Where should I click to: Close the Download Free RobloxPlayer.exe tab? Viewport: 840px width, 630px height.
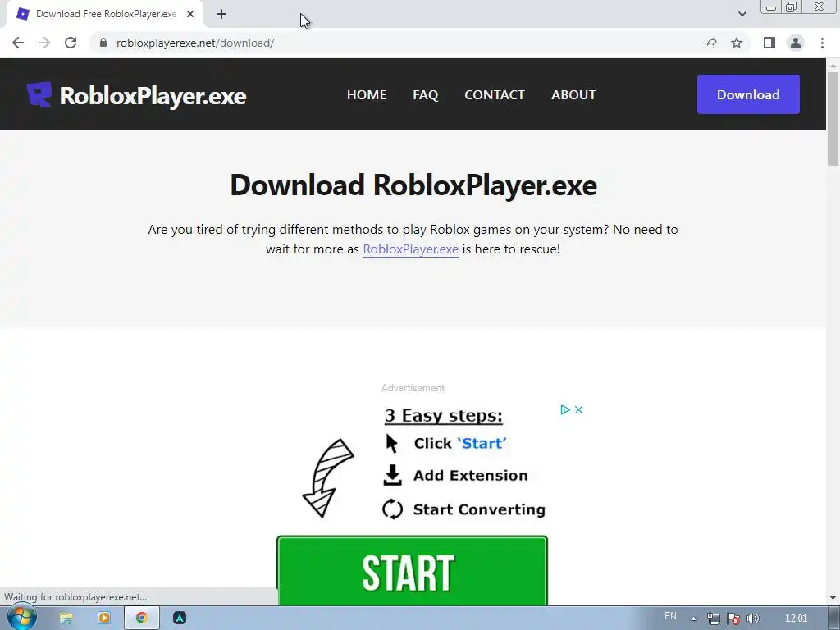190,15
